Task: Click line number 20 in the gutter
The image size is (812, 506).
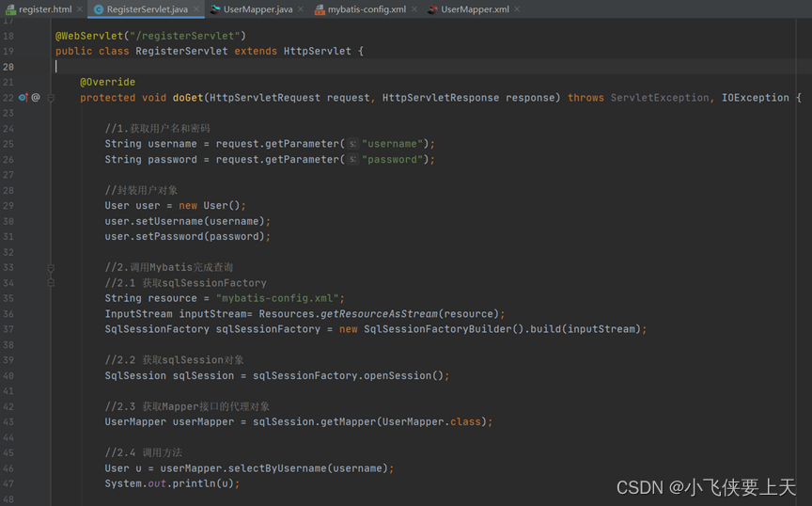Action: [x=8, y=67]
